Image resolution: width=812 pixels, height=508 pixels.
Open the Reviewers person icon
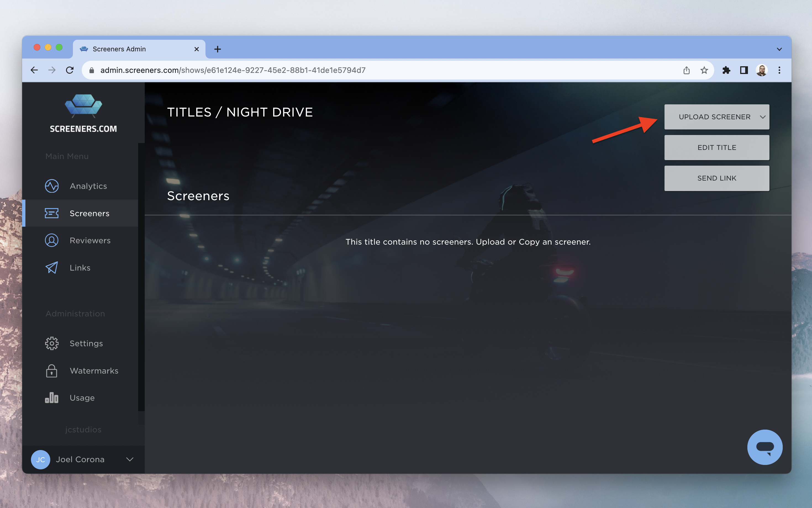(51, 240)
